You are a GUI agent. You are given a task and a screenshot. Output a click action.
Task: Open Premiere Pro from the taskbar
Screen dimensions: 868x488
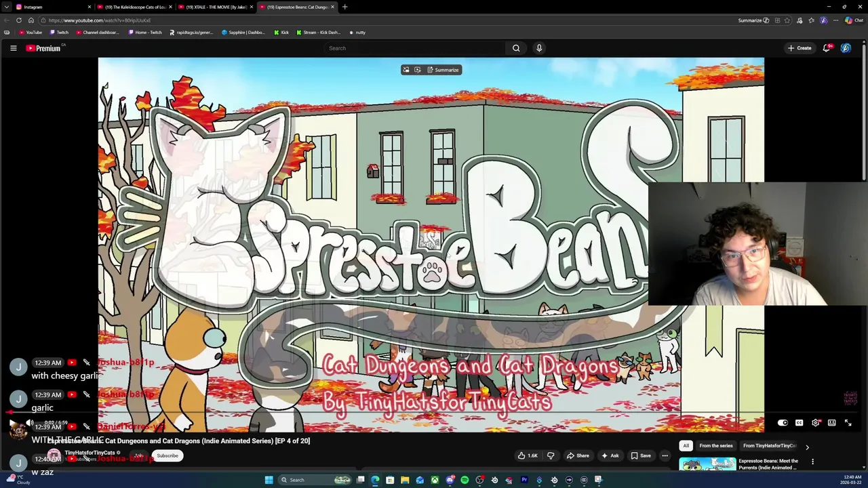[524, 480]
